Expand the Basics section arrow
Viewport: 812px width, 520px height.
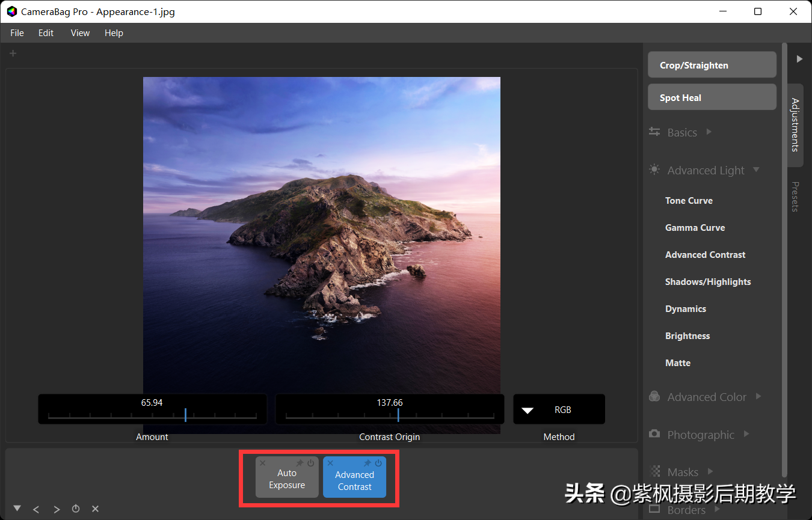709,132
